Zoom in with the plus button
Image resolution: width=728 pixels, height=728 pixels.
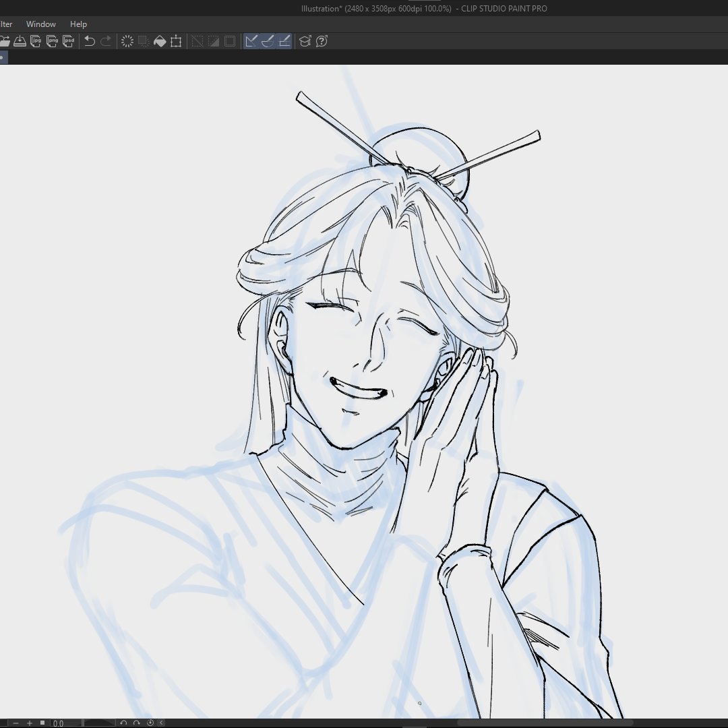click(x=30, y=723)
